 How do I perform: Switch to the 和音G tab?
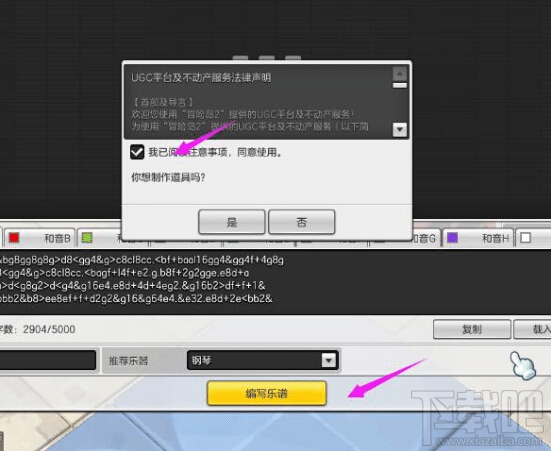coord(425,238)
